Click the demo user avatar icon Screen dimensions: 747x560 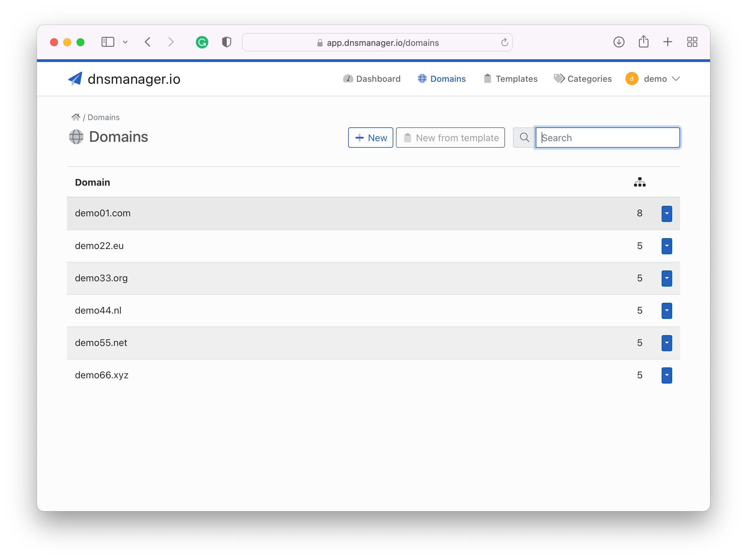[631, 79]
